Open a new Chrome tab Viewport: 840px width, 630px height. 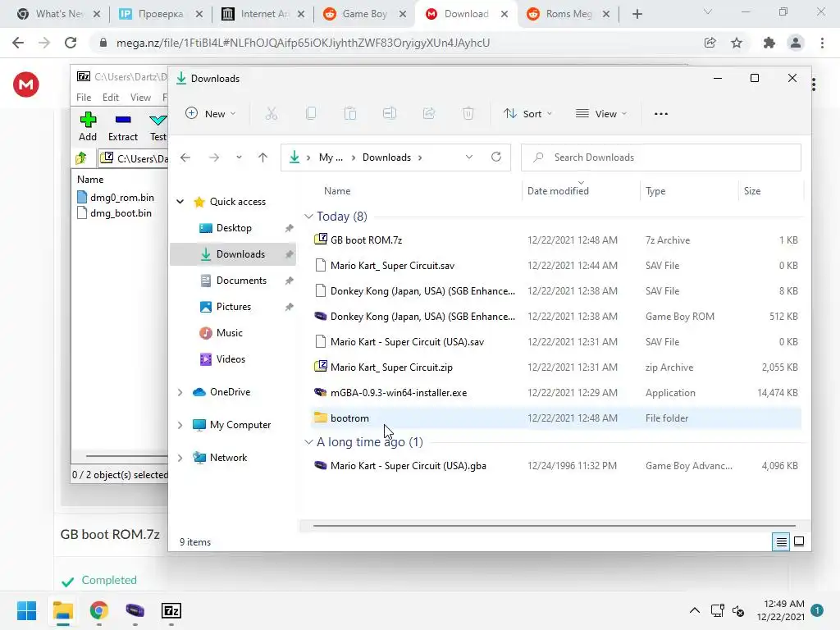[637, 14]
